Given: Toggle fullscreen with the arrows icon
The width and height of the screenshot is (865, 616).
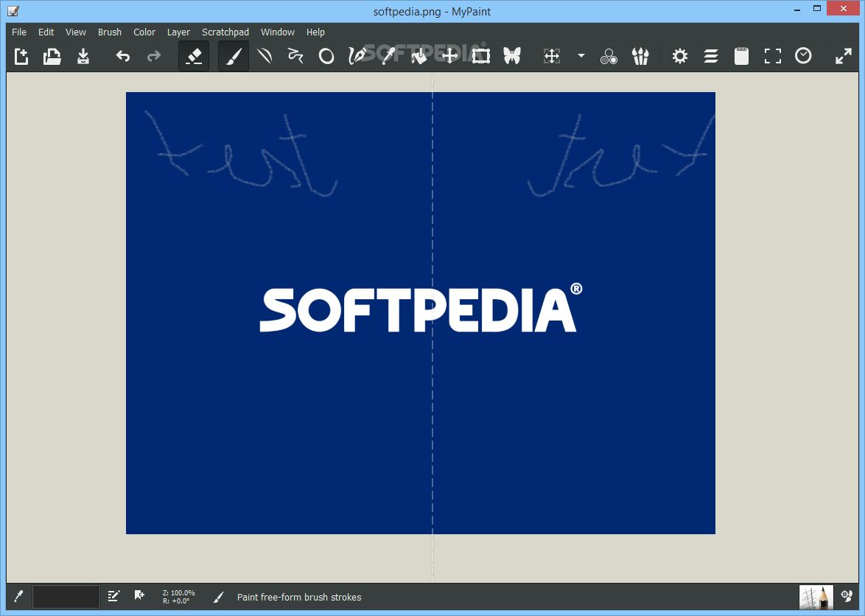Looking at the screenshot, I should (x=844, y=56).
